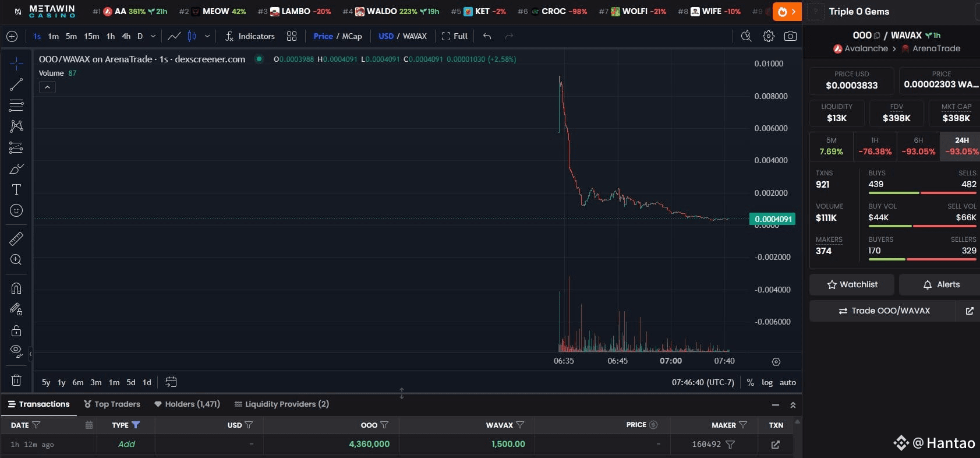Viewport: 980px width, 458px height.
Task: Select the 1H price change tab
Action: pyautogui.click(x=875, y=146)
